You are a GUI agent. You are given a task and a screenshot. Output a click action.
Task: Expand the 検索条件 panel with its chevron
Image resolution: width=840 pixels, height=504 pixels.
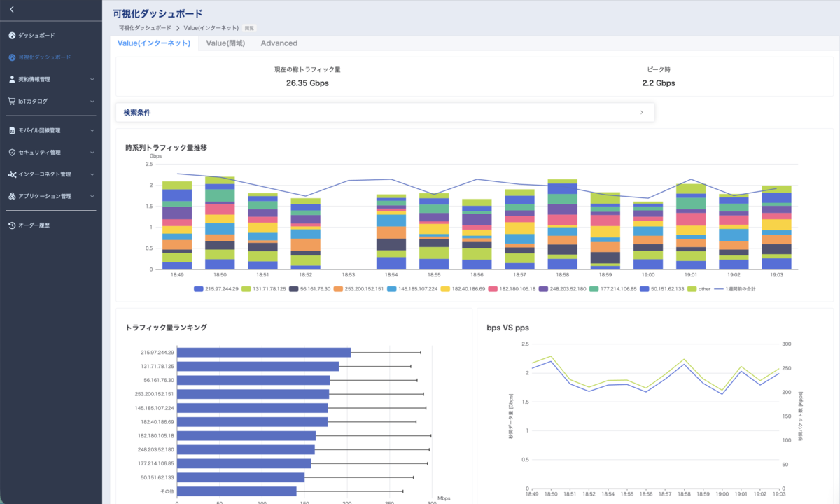(642, 112)
